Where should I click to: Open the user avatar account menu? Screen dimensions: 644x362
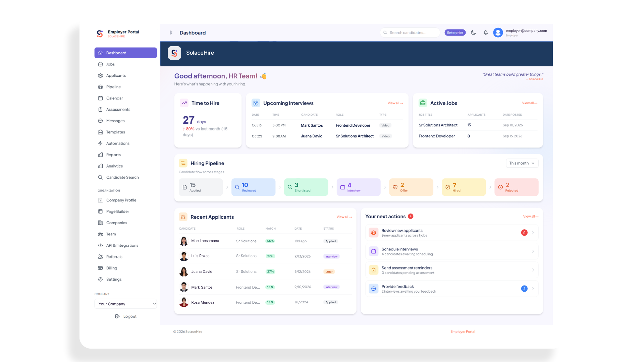click(498, 33)
